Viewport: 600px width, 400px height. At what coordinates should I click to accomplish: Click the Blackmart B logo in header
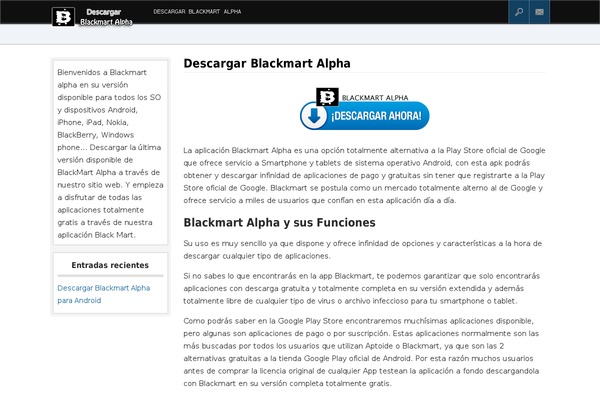[63, 17]
